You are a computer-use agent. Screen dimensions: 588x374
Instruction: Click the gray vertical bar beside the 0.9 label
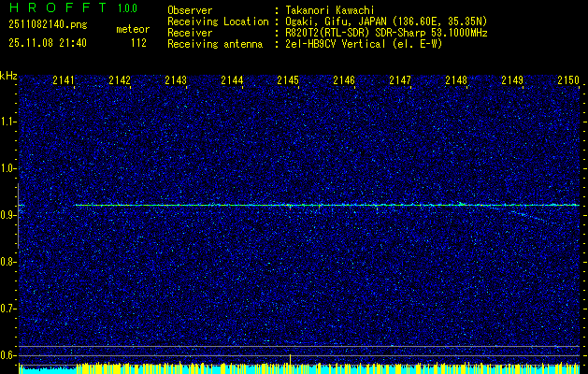(x=18, y=216)
